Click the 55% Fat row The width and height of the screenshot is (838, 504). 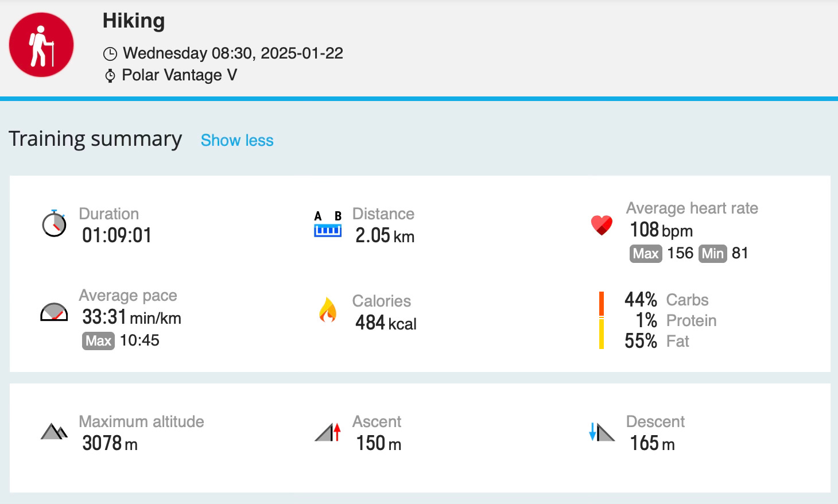point(657,341)
